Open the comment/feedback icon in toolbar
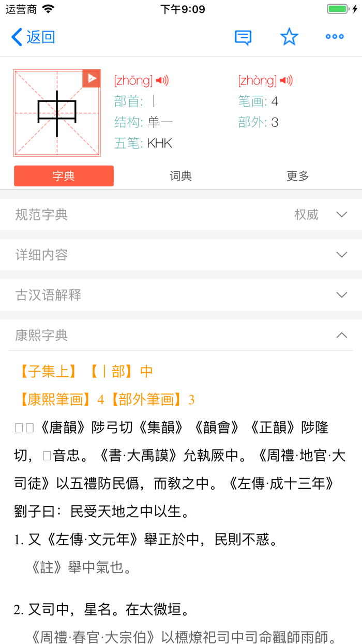This screenshot has height=644, width=362. coord(243,37)
